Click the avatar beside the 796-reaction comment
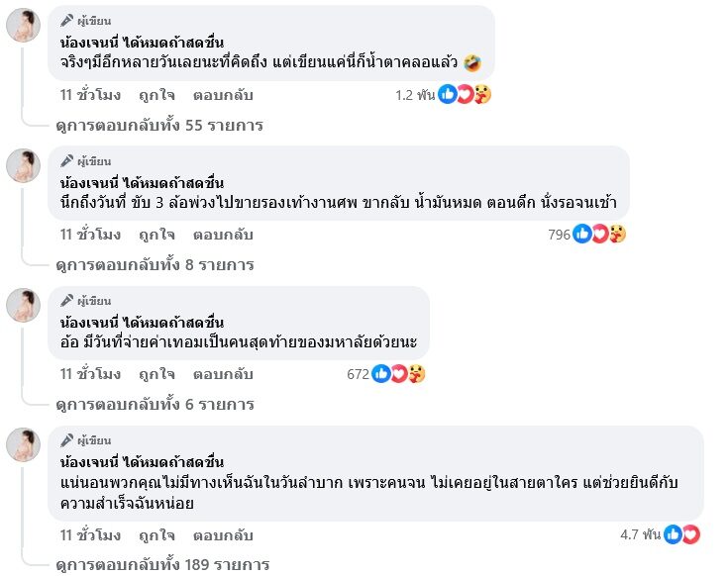Viewport: 728px width, 576px height. (x=24, y=165)
